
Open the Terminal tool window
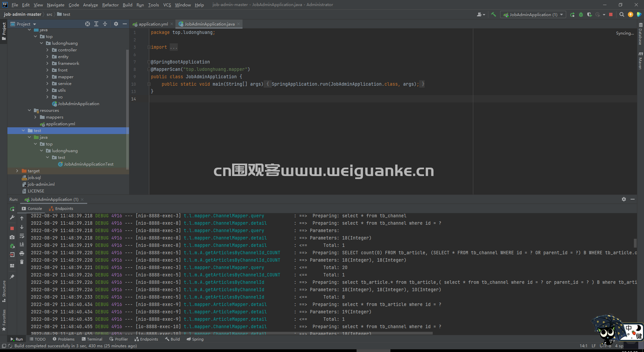(x=92, y=339)
